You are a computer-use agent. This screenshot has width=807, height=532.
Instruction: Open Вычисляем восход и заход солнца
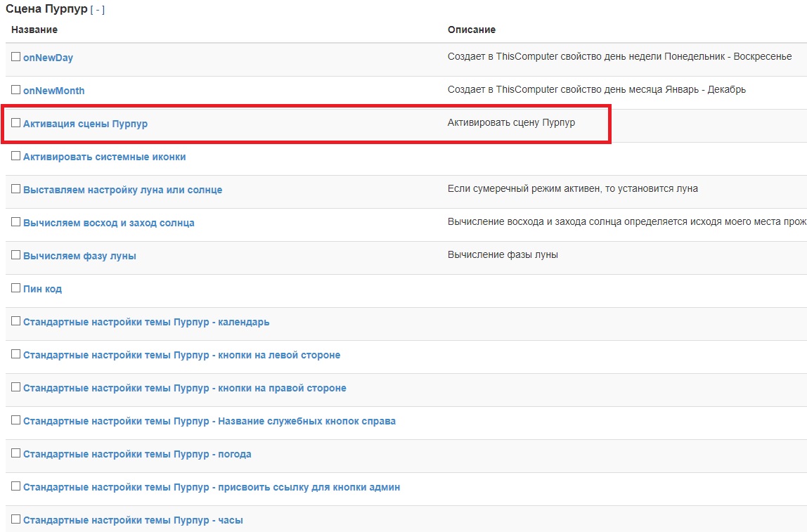click(x=108, y=223)
